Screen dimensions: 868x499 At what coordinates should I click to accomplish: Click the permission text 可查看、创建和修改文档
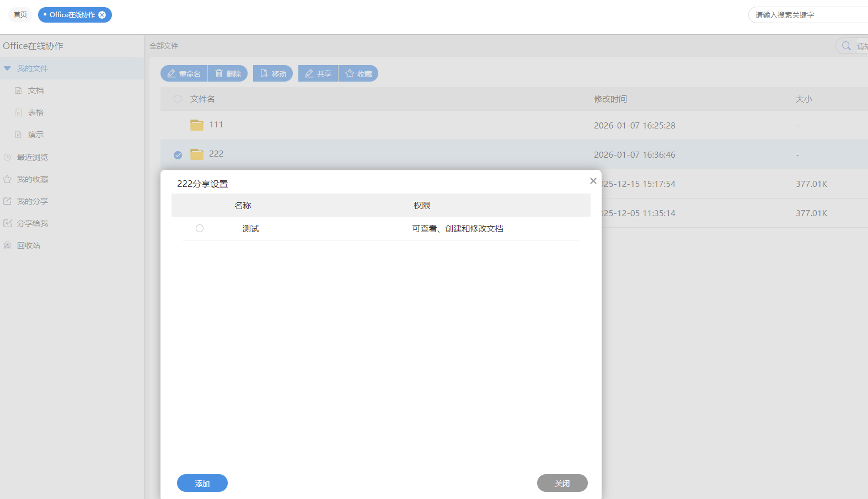(458, 229)
